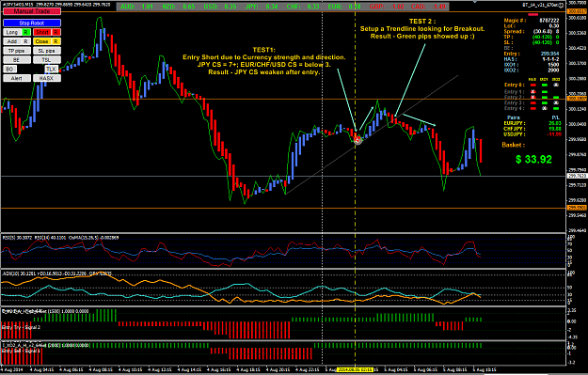588x375 pixels.
Task: Click the Entry Sell - Signal 1 label
Action: pyautogui.click(x=21, y=351)
